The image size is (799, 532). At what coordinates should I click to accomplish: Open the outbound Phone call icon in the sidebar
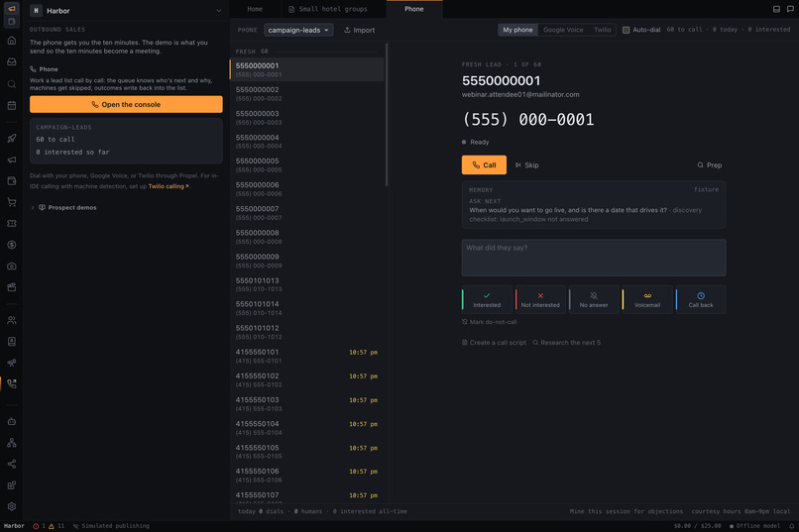point(12,383)
